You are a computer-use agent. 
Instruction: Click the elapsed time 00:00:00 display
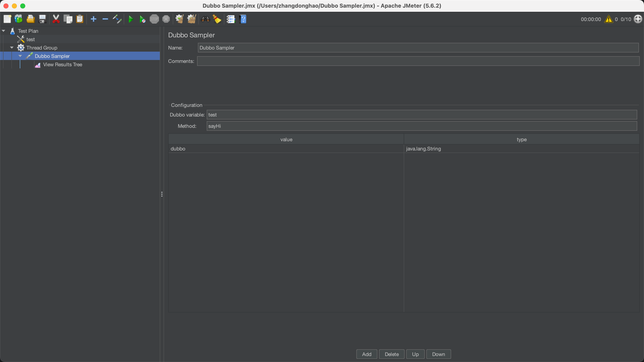click(x=591, y=19)
